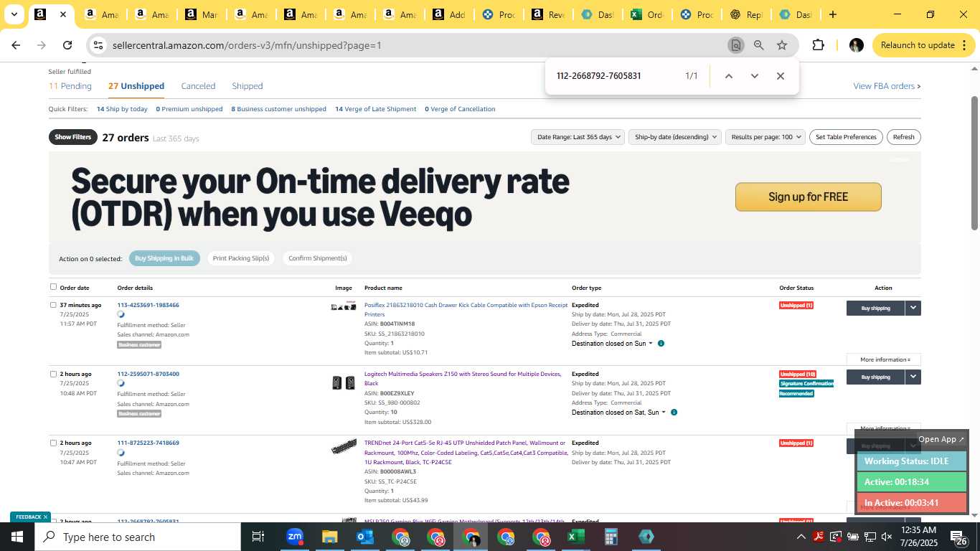Click info icon beside Destination closed on Sun
The width and height of the screenshot is (980, 551).
pyautogui.click(x=661, y=344)
